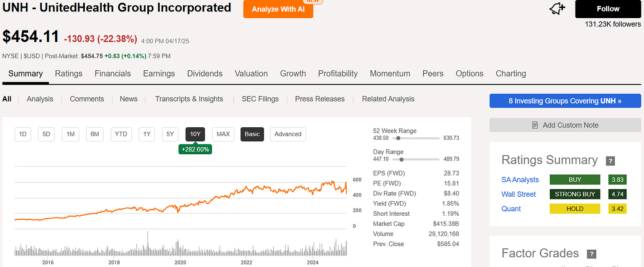Click Add Custom Note button
The height and width of the screenshot is (267, 644).
(x=565, y=125)
